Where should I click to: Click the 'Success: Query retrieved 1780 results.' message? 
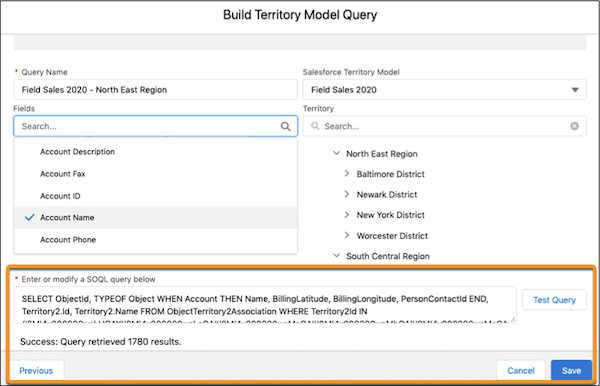tap(101, 342)
